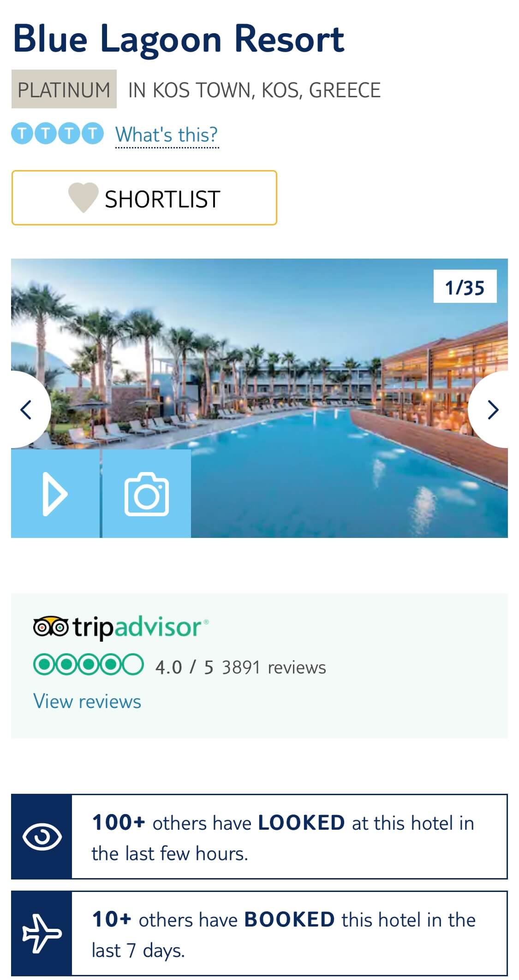Click the first blue T rating circle

click(22, 134)
